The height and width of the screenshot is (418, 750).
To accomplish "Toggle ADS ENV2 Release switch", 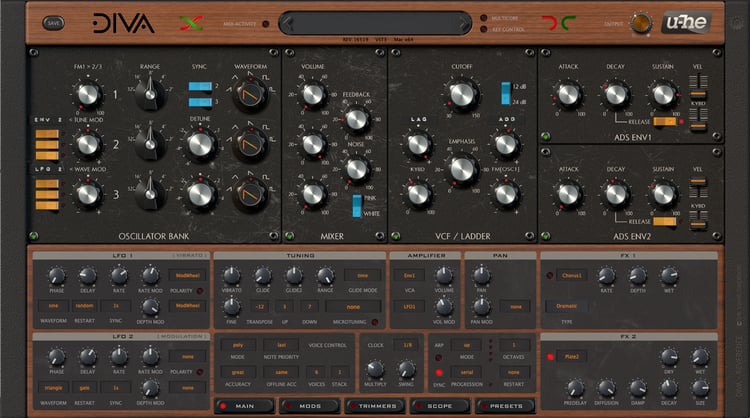I will point(665,221).
